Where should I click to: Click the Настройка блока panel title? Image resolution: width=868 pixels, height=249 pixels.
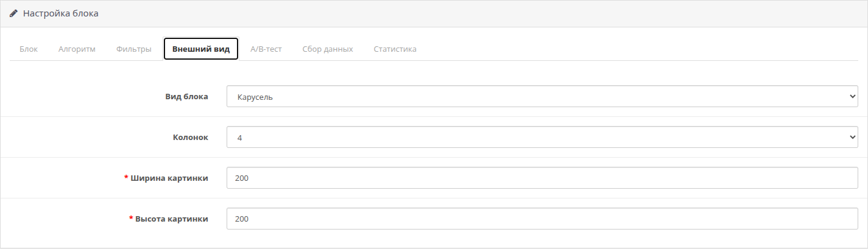tap(61, 13)
